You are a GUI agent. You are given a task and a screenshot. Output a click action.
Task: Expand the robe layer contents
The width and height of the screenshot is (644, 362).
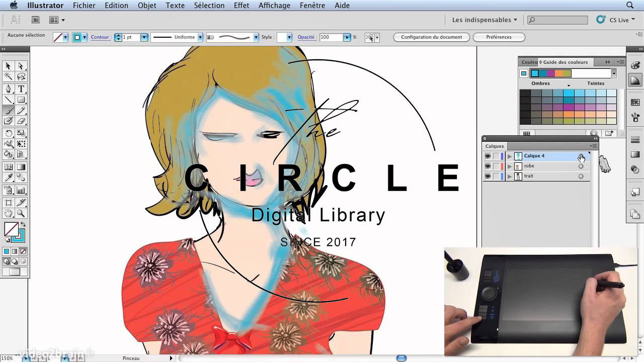(510, 166)
